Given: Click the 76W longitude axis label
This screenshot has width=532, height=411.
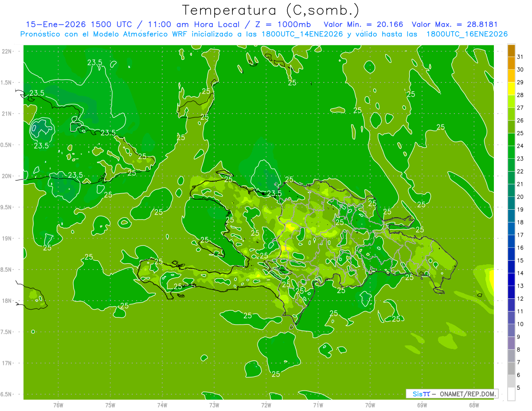Looking at the screenshot, I should tap(58, 405).
